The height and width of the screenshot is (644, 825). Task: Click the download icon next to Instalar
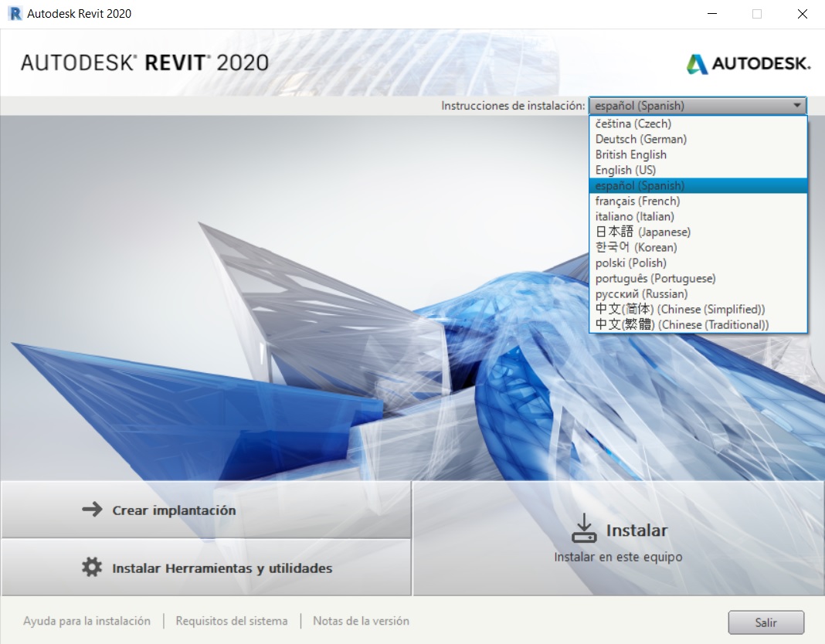tap(584, 528)
